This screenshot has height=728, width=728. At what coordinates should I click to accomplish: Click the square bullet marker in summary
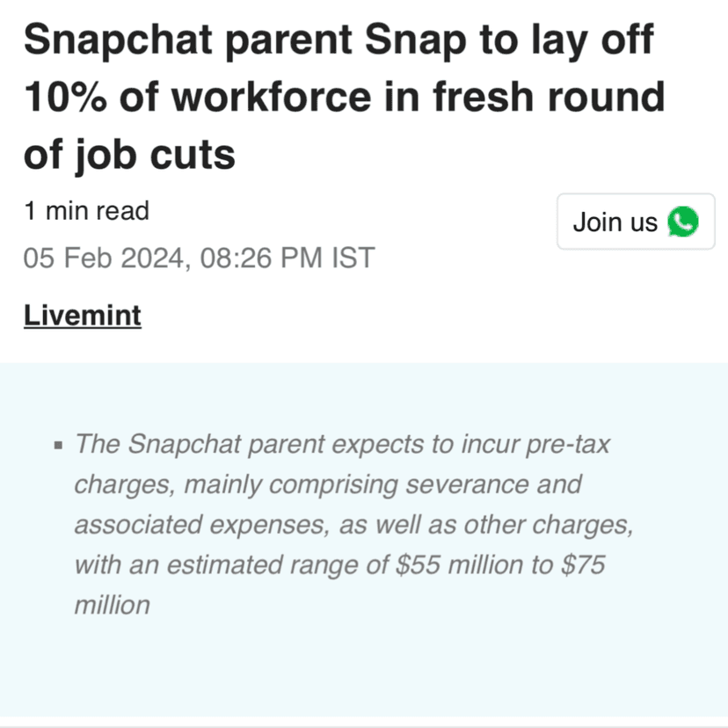pos(58,445)
